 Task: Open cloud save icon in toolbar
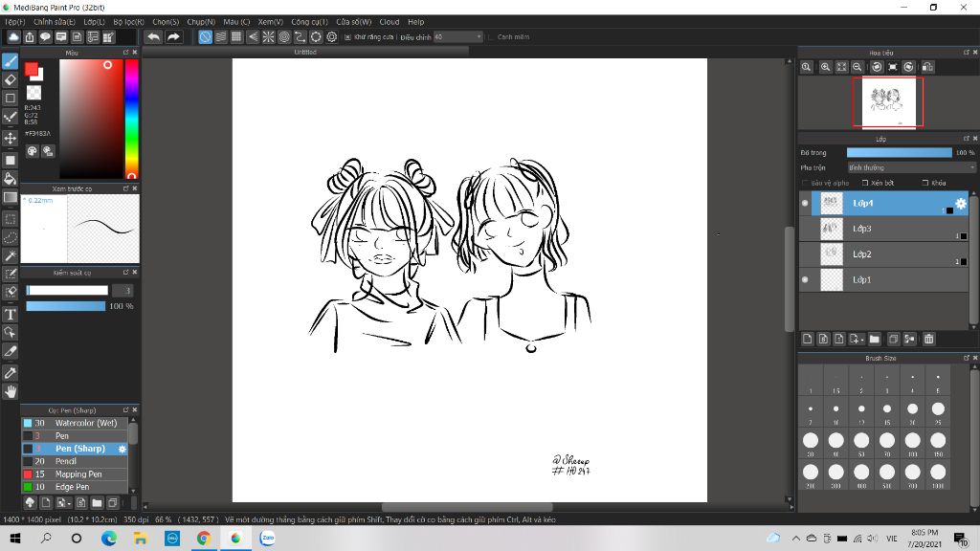[x=13, y=37]
